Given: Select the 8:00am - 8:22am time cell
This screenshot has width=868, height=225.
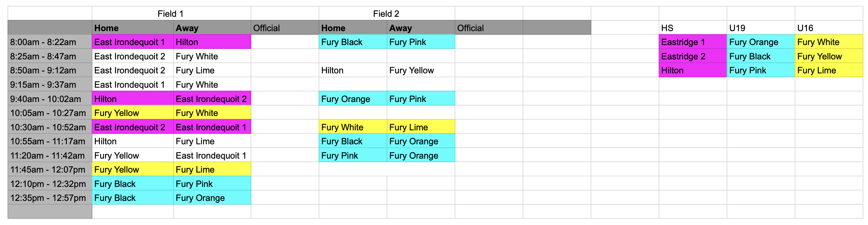Looking at the screenshot, I should pyautogui.click(x=50, y=42).
